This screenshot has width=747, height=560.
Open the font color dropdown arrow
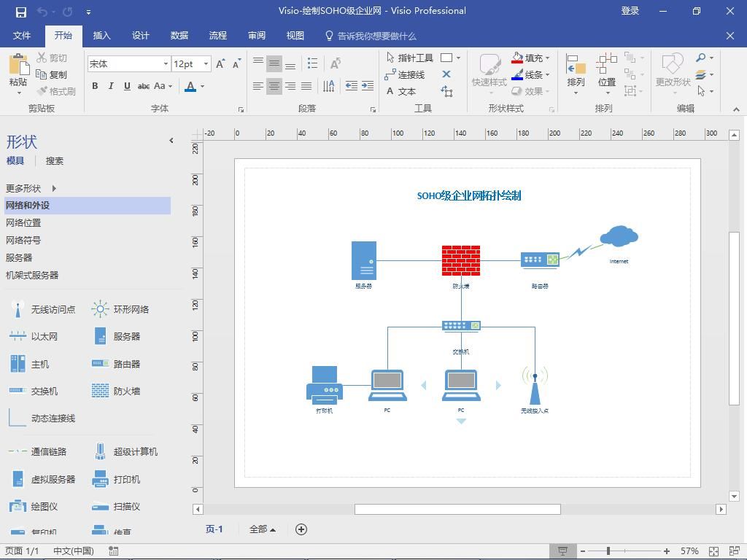(x=203, y=86)
